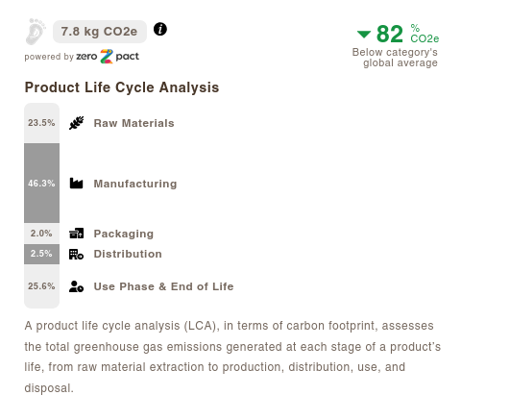
Task: Click the green downward triangle by 82
Action: tap(364, 34)
